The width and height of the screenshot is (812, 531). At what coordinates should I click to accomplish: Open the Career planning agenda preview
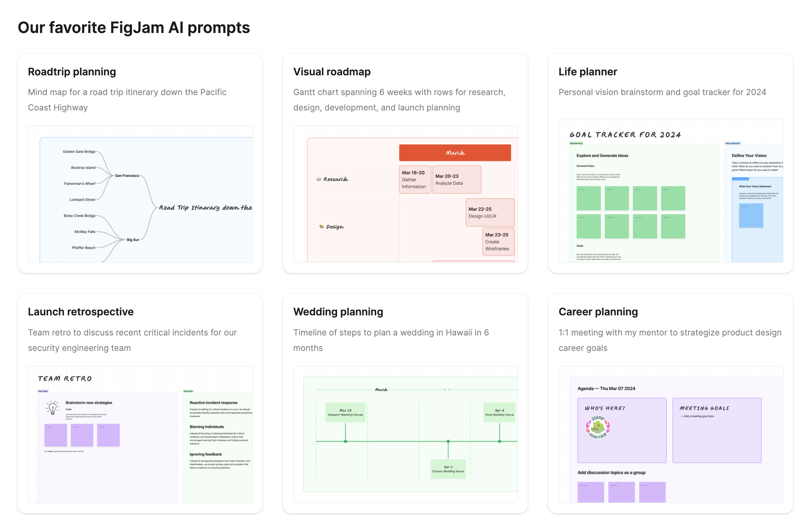pyautogui.click(x=671, y=434)
